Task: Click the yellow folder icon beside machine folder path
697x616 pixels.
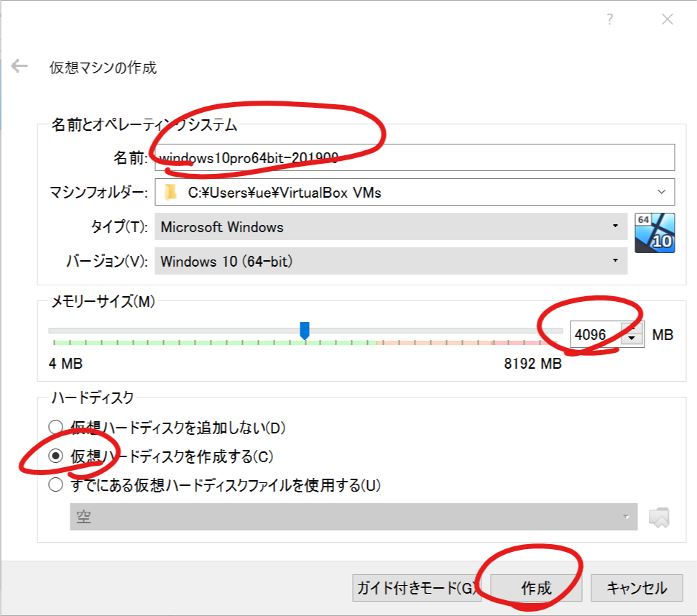Action: coord(172,191)
